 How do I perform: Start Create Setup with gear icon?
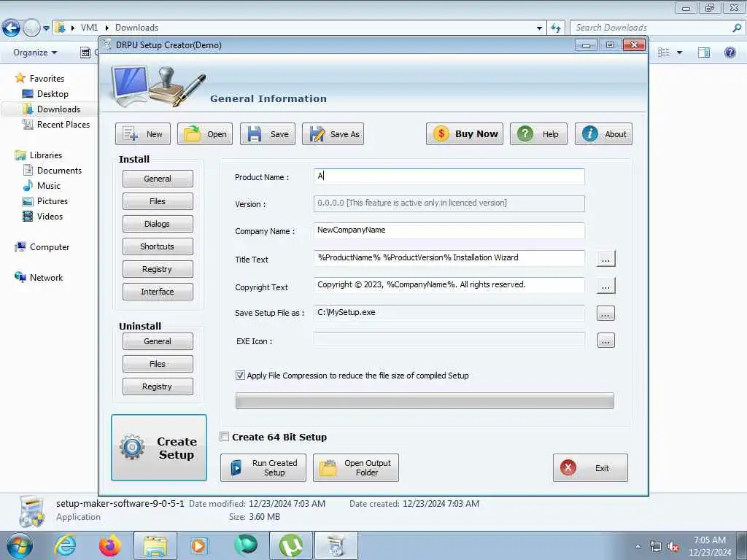[x=159, y=448]
